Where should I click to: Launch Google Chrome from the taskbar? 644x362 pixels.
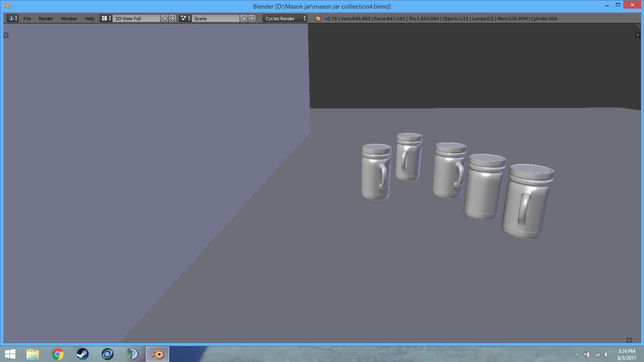coord(58,354)
